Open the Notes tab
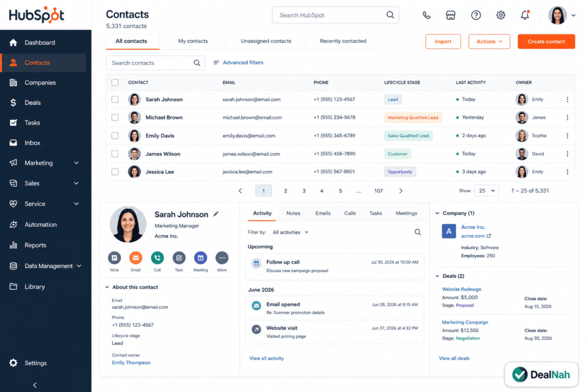Screen dimensions: 588x392 tap(293, 214)
